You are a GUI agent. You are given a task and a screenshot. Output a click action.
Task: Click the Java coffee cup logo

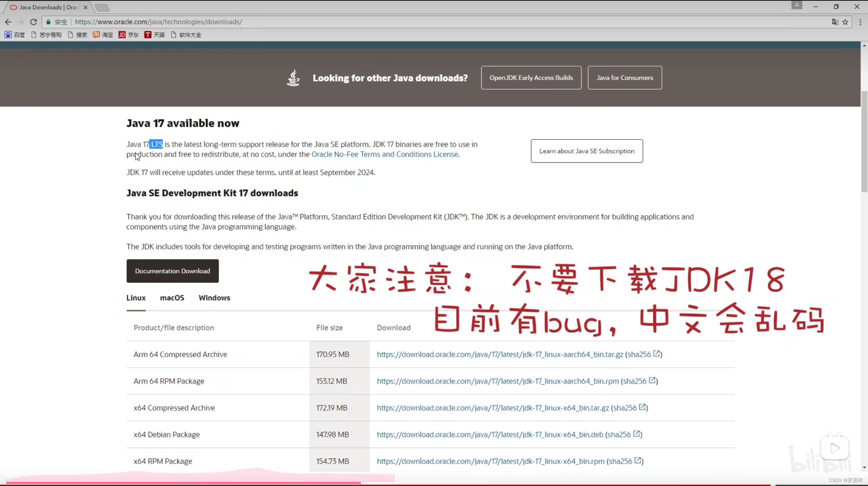(293, 77)
